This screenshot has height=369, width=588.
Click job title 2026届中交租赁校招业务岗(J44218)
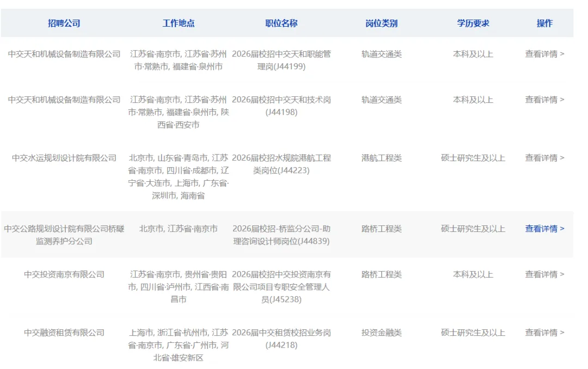(281, 339)
